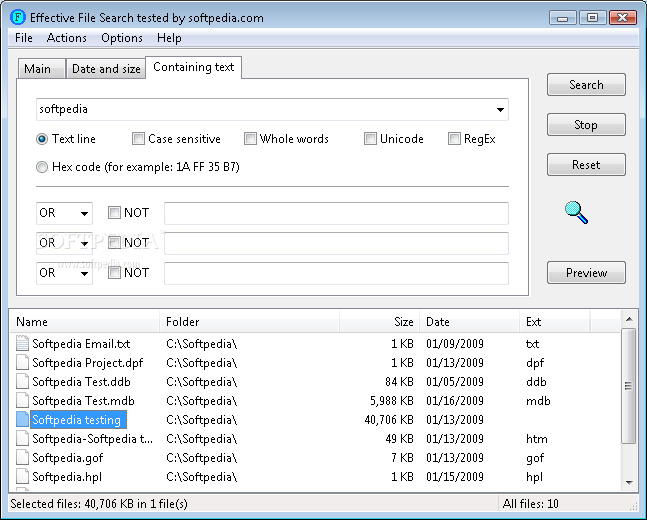Check NOT in the second condition row
Viewport: 647px width, 520px height.
click(114, 242)
